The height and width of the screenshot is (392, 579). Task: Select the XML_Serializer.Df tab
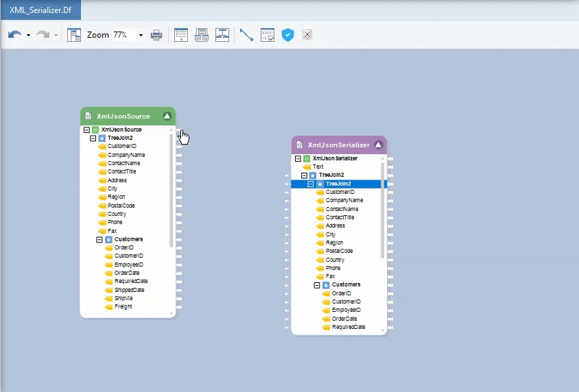(40, 10)
